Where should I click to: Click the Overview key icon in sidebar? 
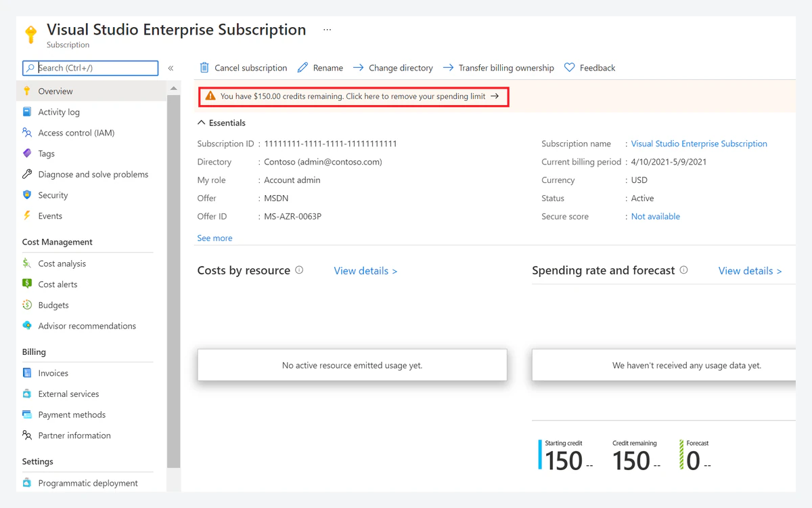tap(27, 91)
